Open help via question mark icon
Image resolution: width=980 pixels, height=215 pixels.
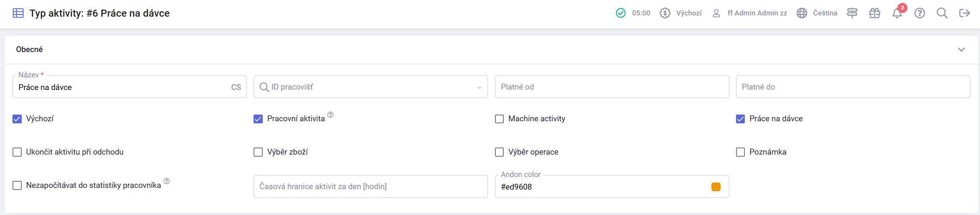[920, 13]
